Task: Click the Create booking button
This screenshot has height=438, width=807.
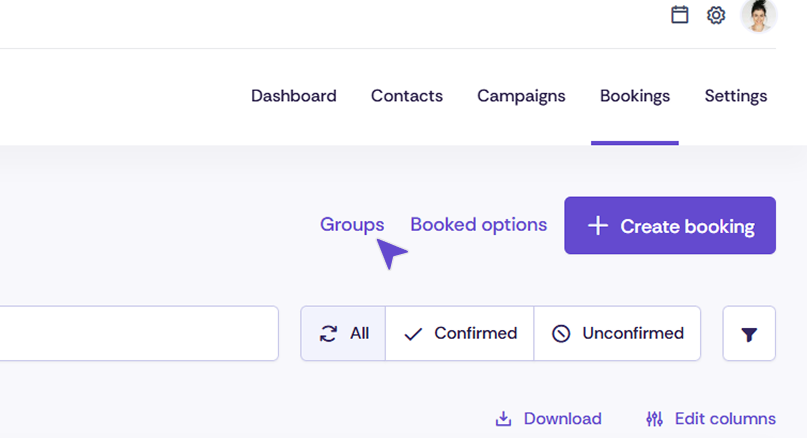Action: (x=670, y=225)
